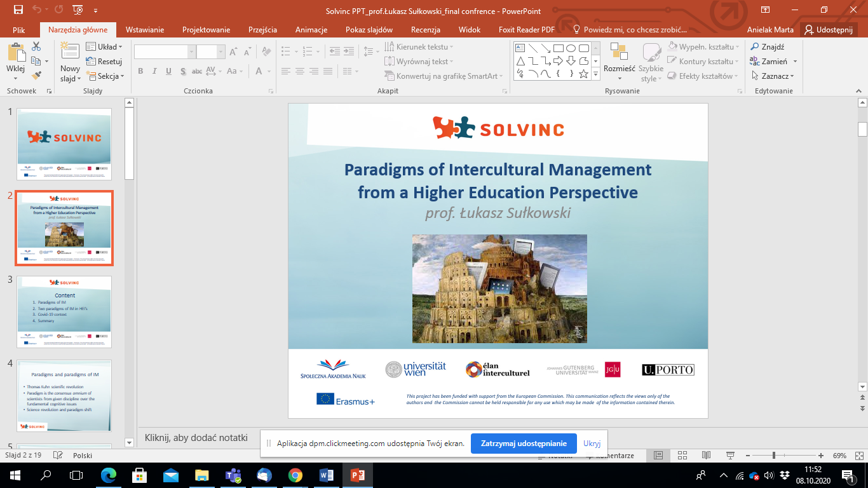The image size is (868, 488).
Task: Toggle right text alignment
Action: [x=315, y=71]
